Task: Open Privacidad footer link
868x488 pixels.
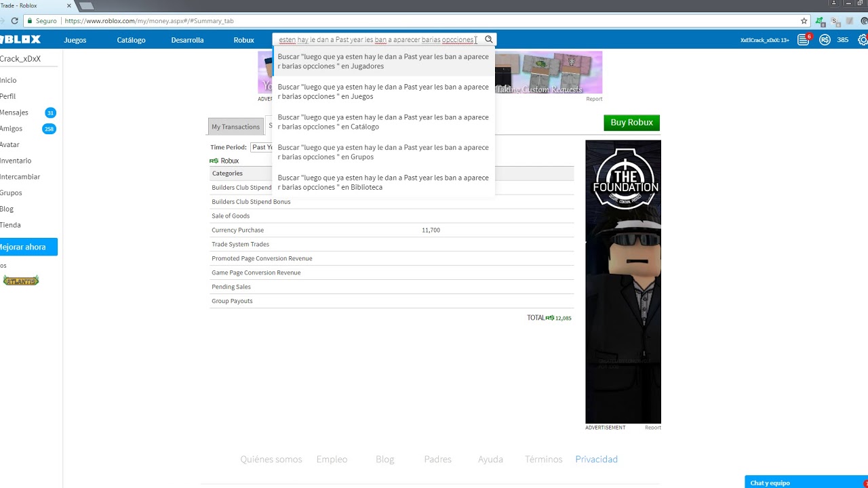Action: [x=597, y=460]
